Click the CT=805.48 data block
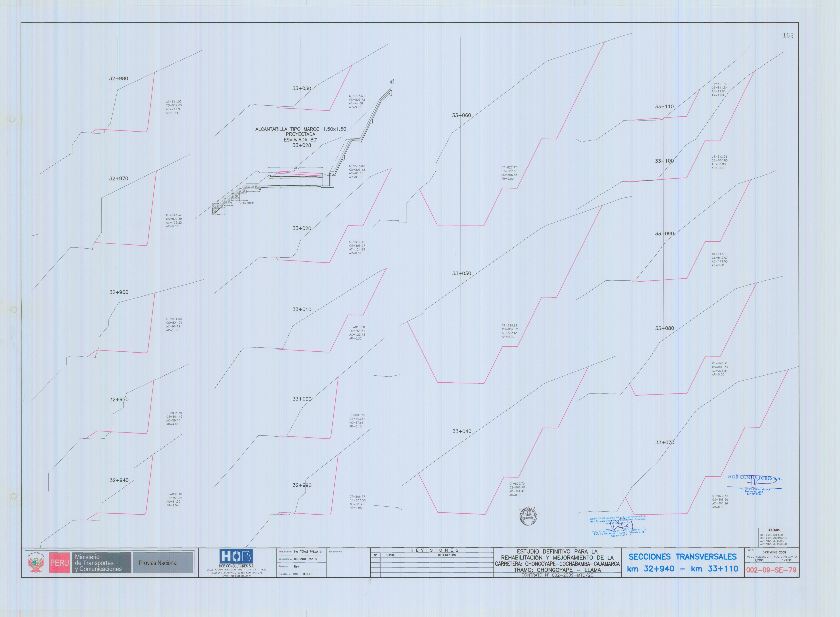Viewport: 840px width, 617px height. 174,500
